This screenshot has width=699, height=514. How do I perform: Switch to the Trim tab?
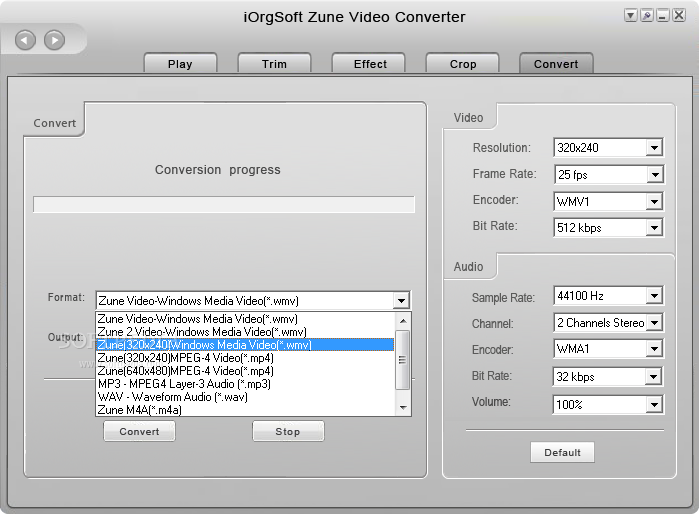point(274,63)
